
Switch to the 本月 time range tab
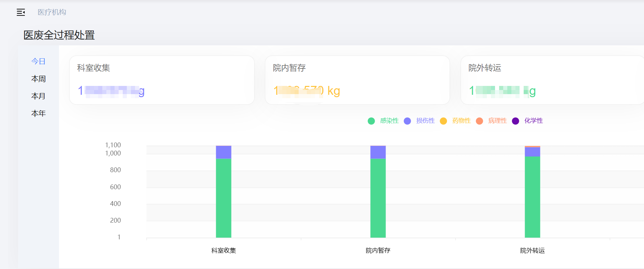(39, 96)
